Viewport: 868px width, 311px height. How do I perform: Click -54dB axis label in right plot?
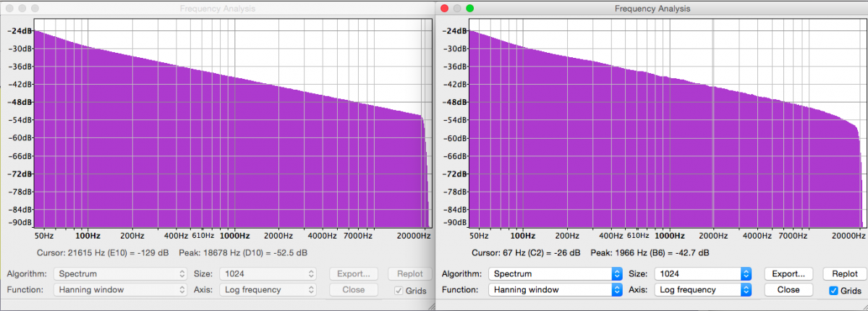tap(454, 120)
